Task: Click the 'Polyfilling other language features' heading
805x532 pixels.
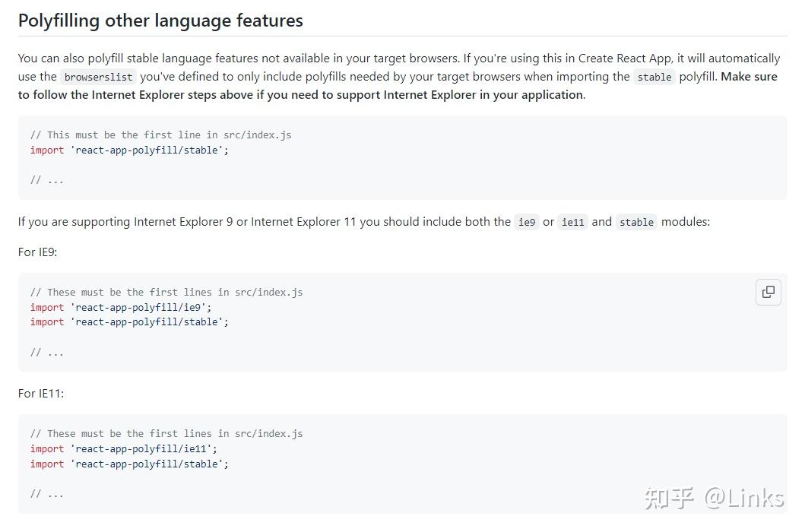Action: click(160, 21)
